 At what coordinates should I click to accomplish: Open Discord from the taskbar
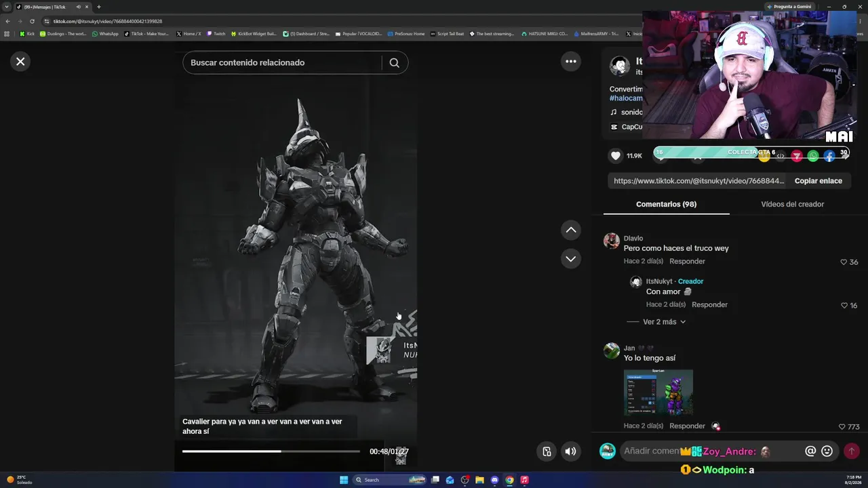(494, 480)
